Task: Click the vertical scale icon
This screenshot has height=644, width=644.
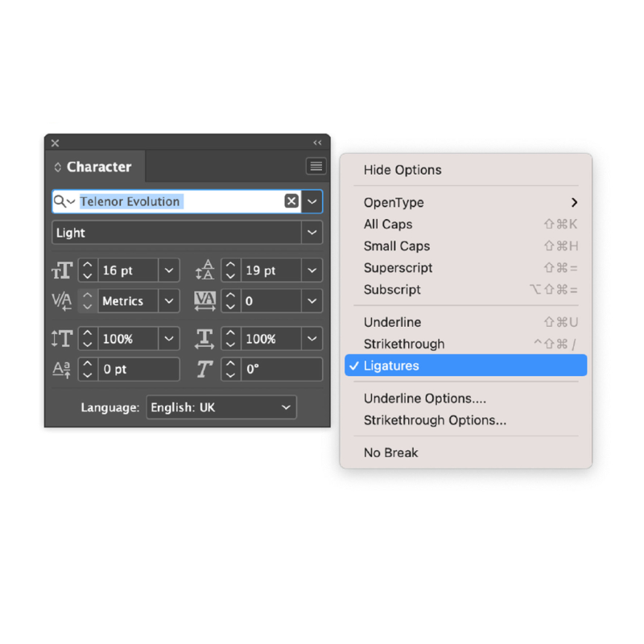Action: coord(62,339)
